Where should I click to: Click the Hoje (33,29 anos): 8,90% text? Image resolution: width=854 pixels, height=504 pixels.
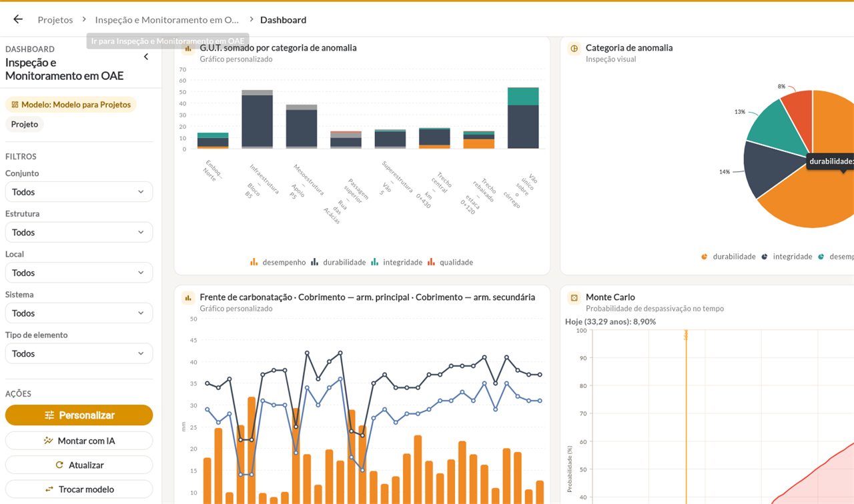point(610,321)
